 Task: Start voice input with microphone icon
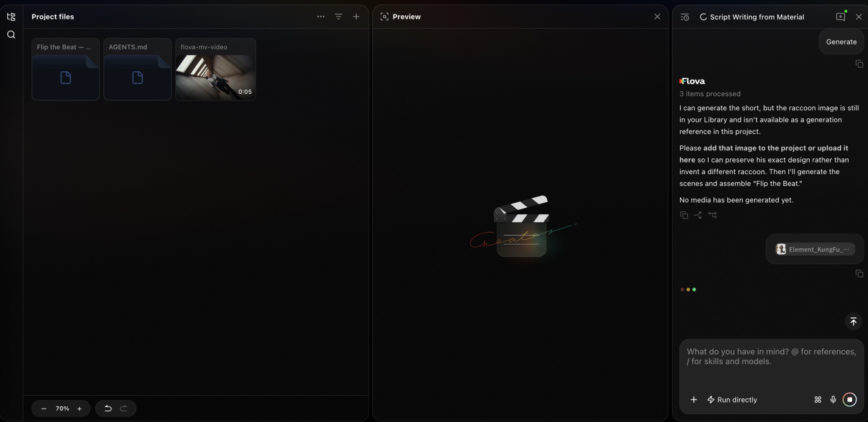click(x=833, y=399)
